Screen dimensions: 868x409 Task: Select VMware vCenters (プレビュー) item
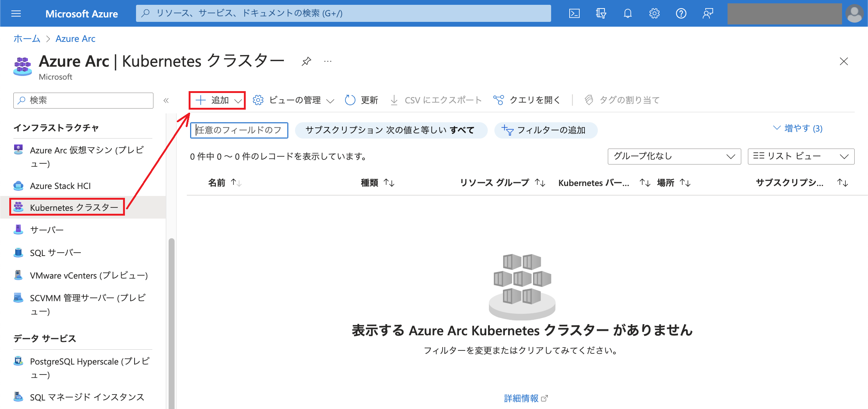[83, 275]
